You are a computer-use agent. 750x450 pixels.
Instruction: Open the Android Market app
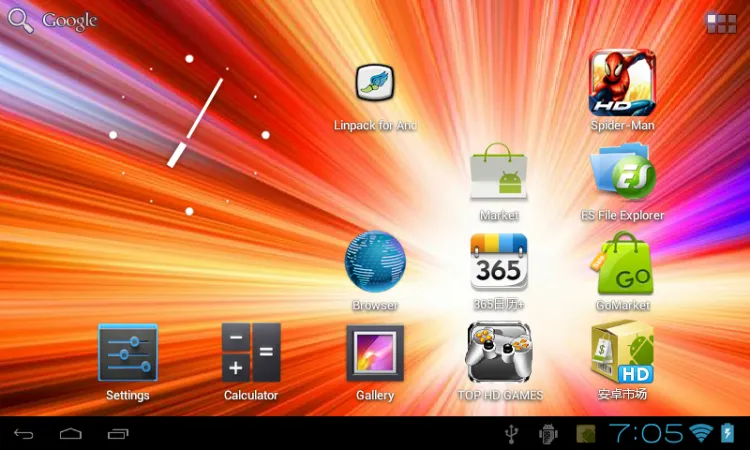(x=498, y=173)
